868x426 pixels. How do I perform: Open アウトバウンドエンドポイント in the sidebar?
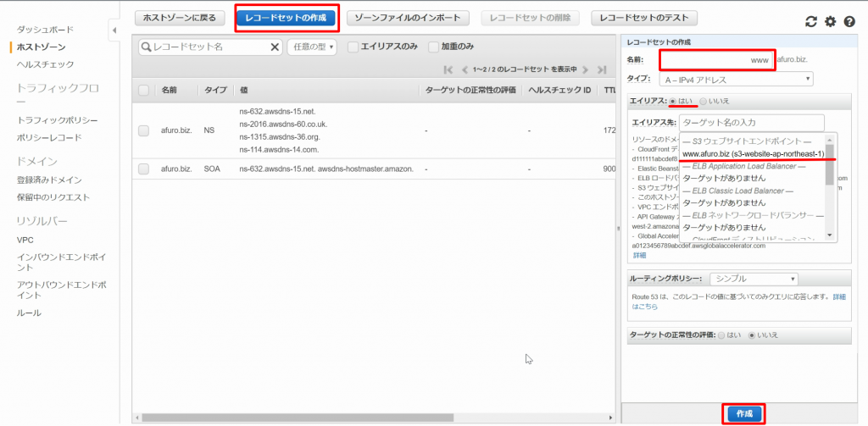(x=61, y=290)
